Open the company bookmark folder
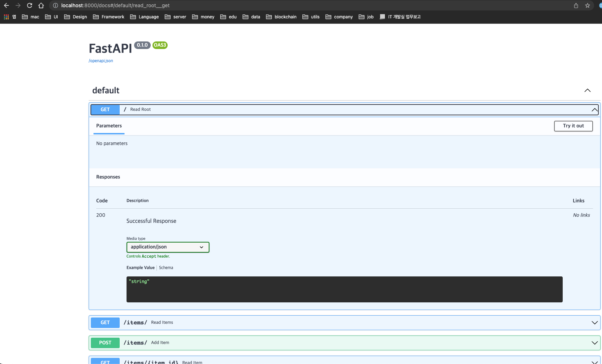Screen dimensions: 602x364 [339, 17]
